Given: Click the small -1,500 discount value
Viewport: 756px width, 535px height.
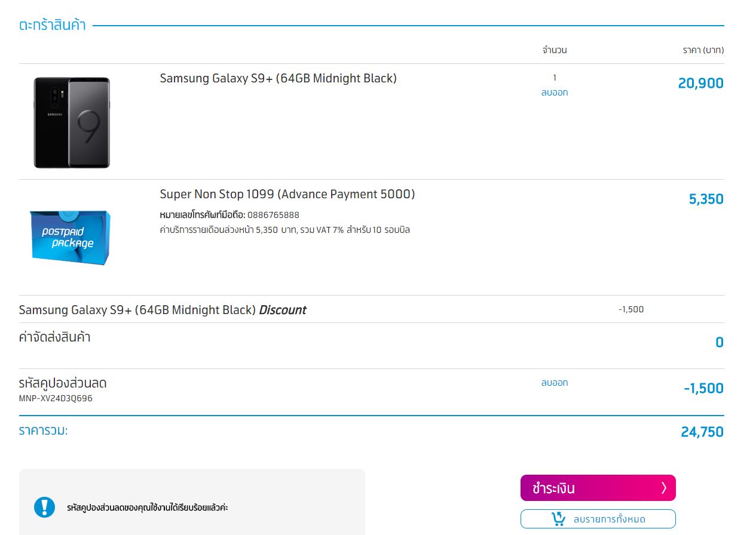Looking at the screenshot, I should [x=631, y=309].
